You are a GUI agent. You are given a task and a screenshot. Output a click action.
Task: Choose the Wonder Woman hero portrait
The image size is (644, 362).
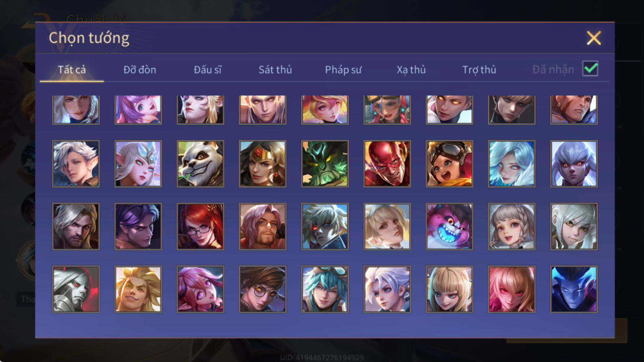coord(262,164)
